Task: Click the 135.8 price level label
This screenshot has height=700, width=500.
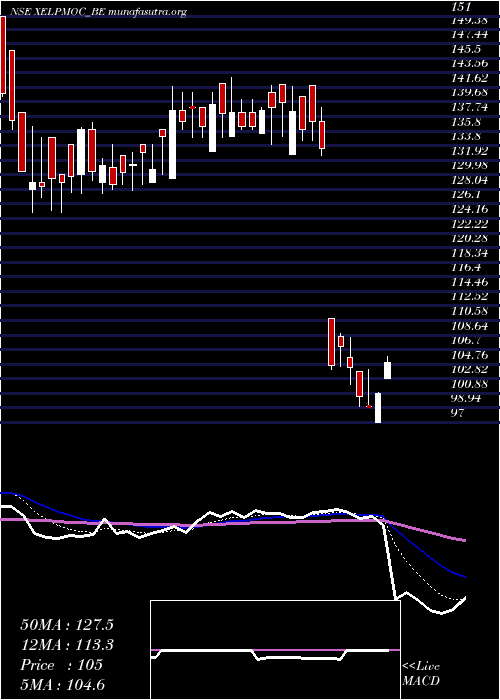Action: 465,122
